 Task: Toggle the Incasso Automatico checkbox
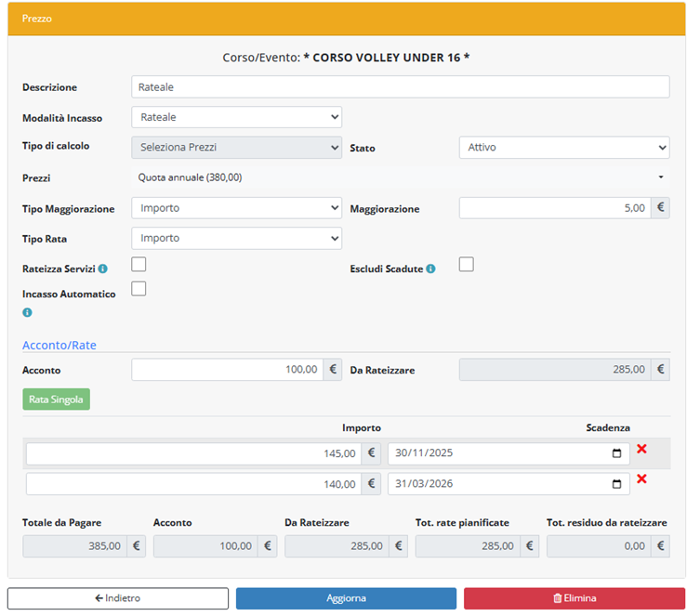click(139, 289)
